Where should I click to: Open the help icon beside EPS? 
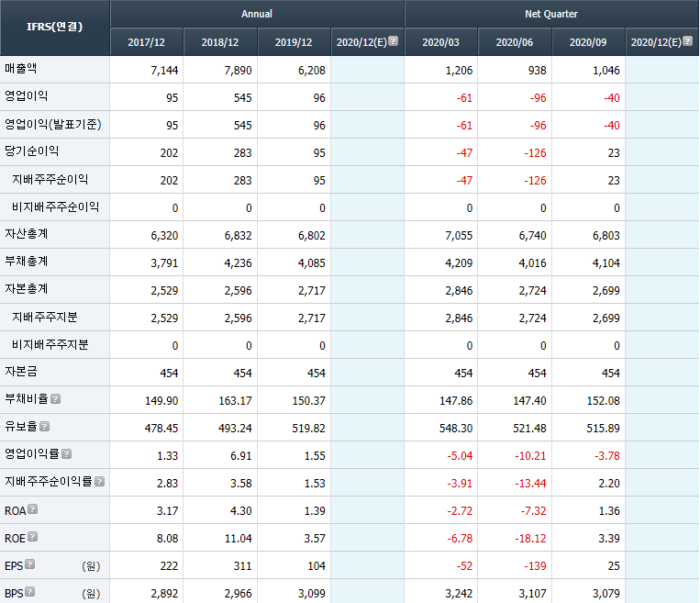tap(29, 564)
